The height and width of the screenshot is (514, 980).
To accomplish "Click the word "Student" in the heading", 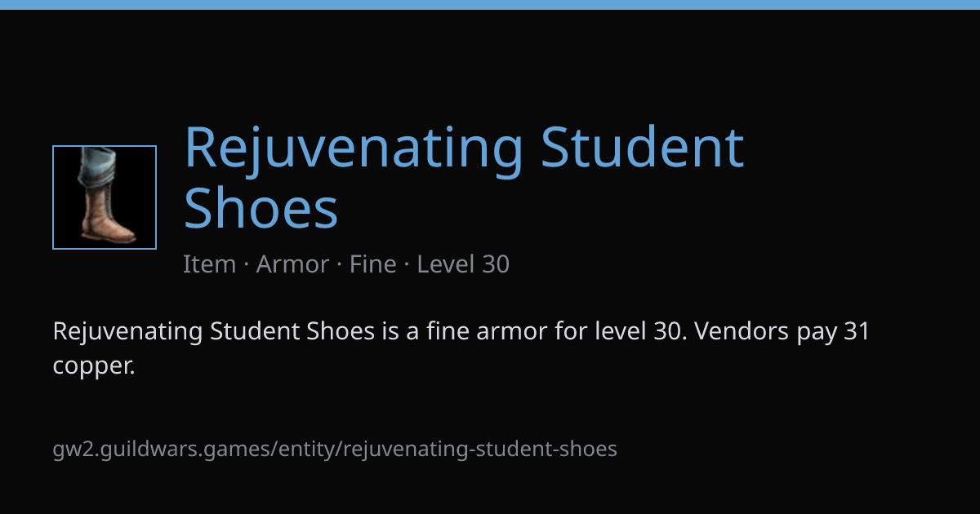I will (x=643, y=147).
